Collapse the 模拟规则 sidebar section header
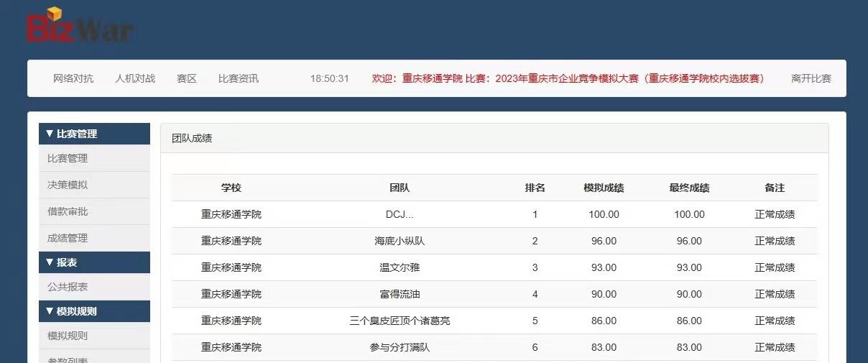Image resolution: width=868 pixels, height=363 pixels. pyautogui.click(x=94, y=311)
